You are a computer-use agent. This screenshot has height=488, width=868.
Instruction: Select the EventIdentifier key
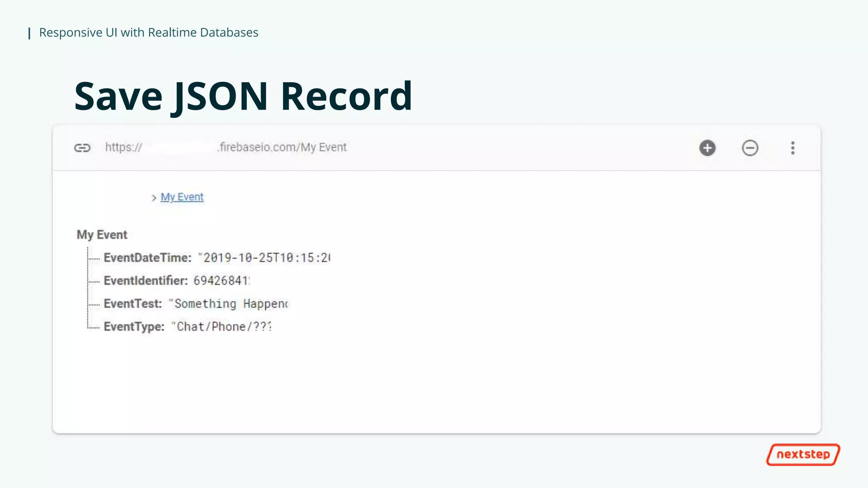pyautogui.click(x=145, y=280)
